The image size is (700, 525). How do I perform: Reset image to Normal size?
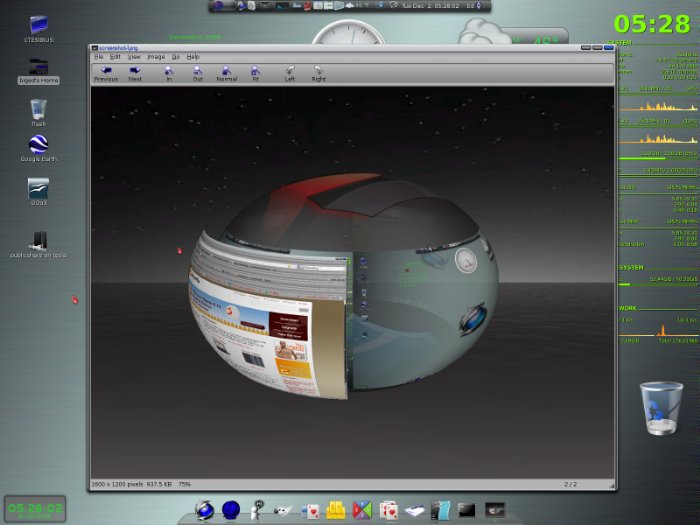tap(227, 73)
